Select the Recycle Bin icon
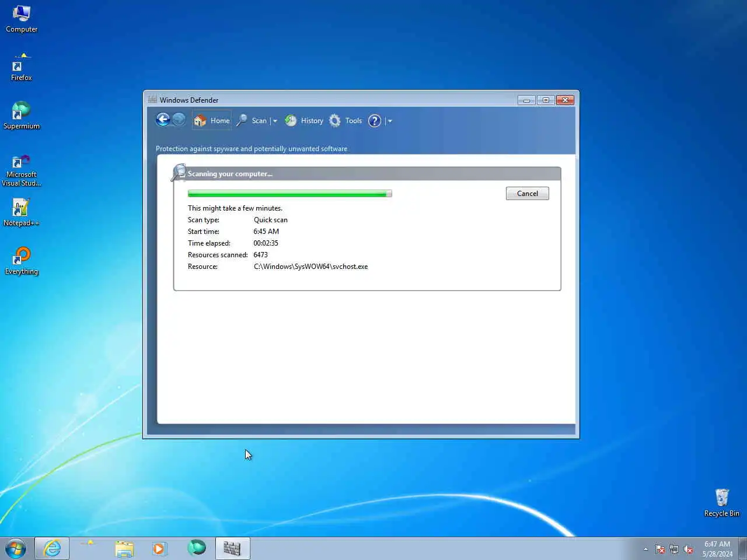 point(722,503)
